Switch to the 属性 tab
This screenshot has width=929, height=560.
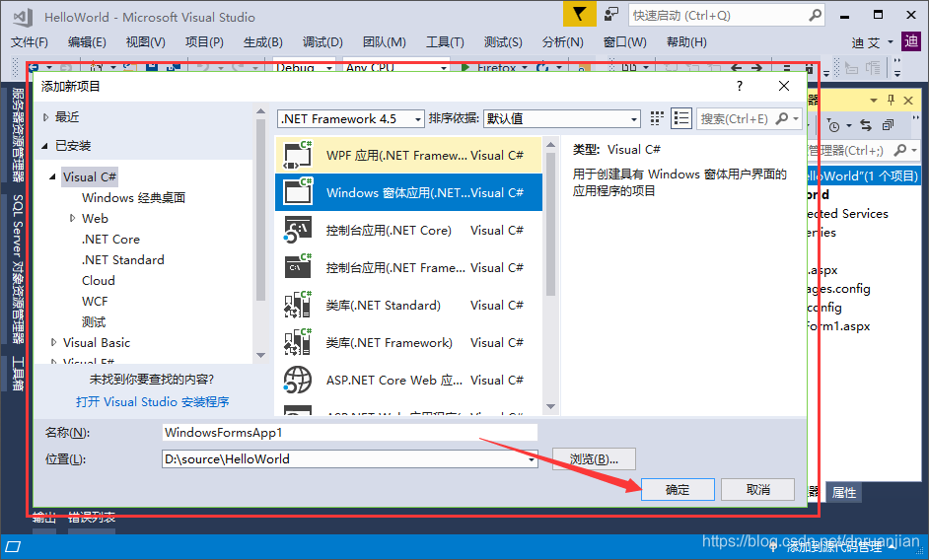click(843, 492)
